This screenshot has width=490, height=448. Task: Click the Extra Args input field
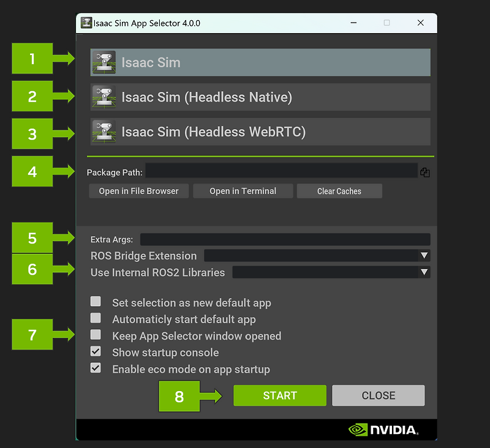pos(285,239)
